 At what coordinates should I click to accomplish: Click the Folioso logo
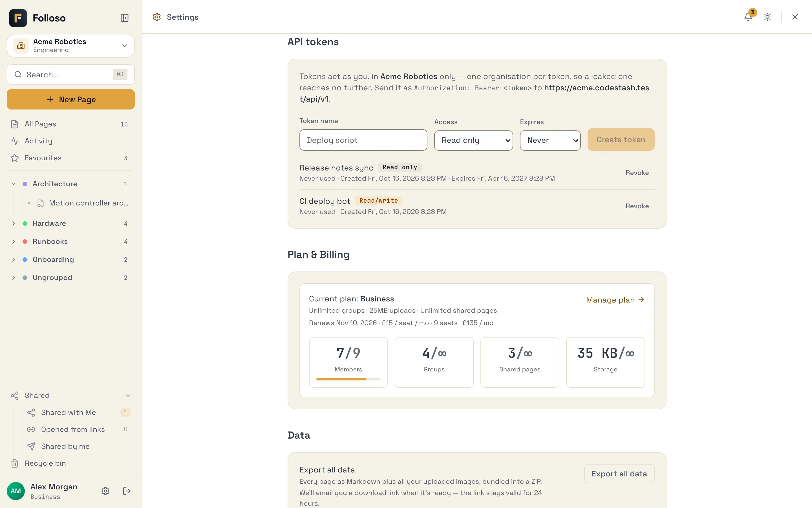tap(18, 18)
